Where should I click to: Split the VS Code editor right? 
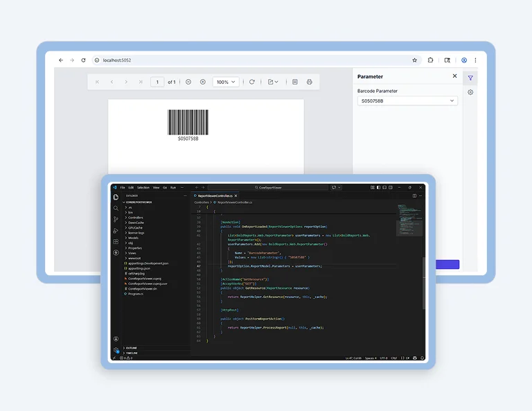(414, 196)
